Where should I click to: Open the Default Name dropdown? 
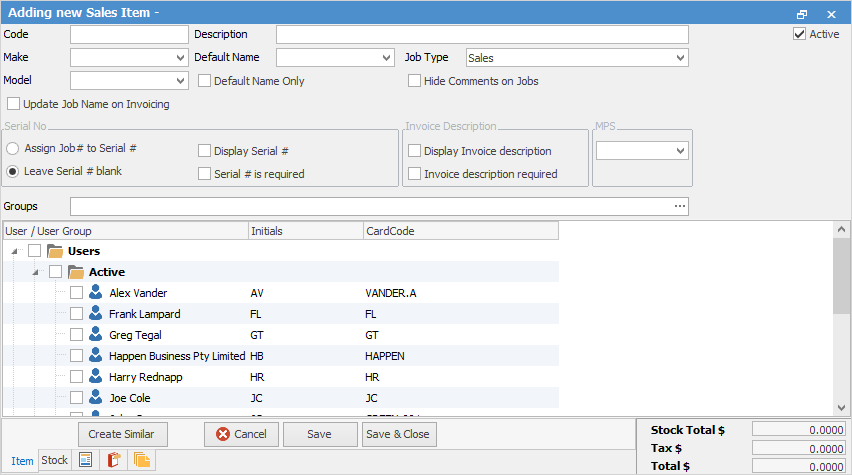pyautogui.click(x=386, y=58)
